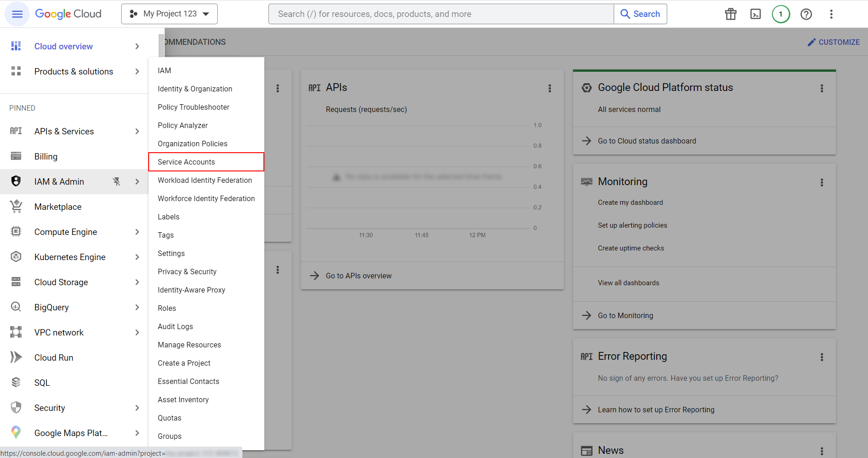This screenshot has width=868, height=458.
Task: Select Service Accounts in IAM submenu
Action: point(206,162)
